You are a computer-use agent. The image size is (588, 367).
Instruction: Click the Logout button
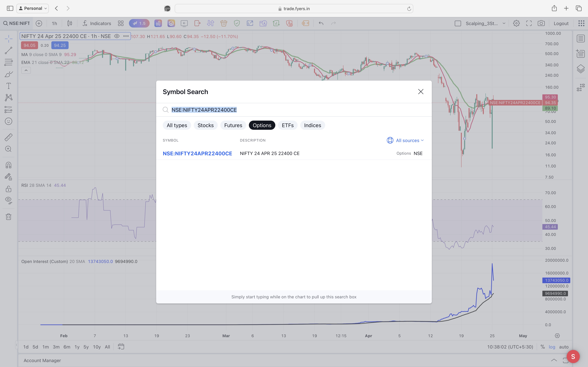pos(561,23)
